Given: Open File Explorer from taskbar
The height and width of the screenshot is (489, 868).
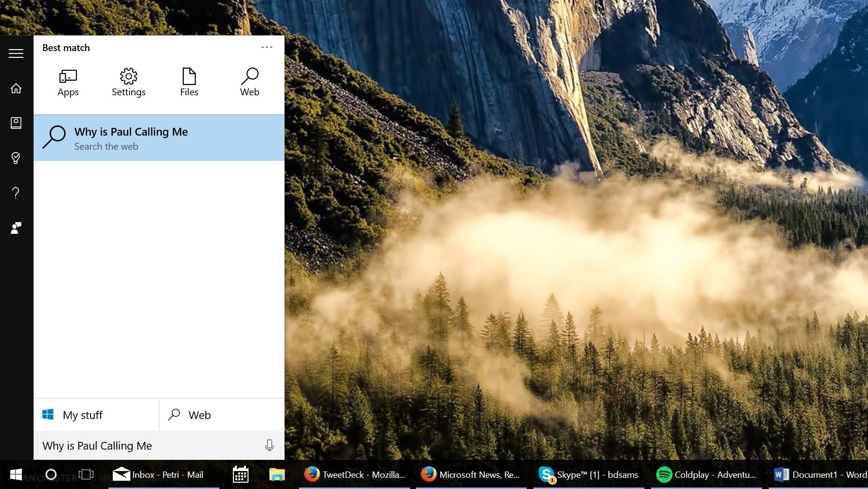Looking at the screenshot, I should pos(277,474).
